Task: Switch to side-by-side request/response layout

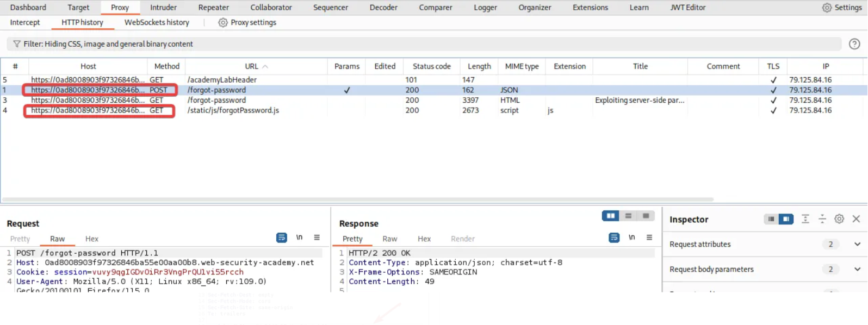Action: coord(610,216)
